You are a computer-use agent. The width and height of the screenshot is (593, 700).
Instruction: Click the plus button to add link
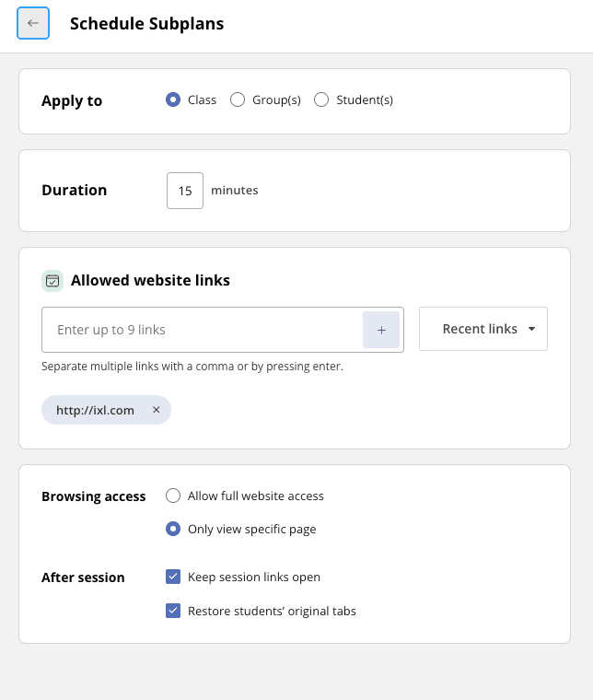tap(381, 330)
